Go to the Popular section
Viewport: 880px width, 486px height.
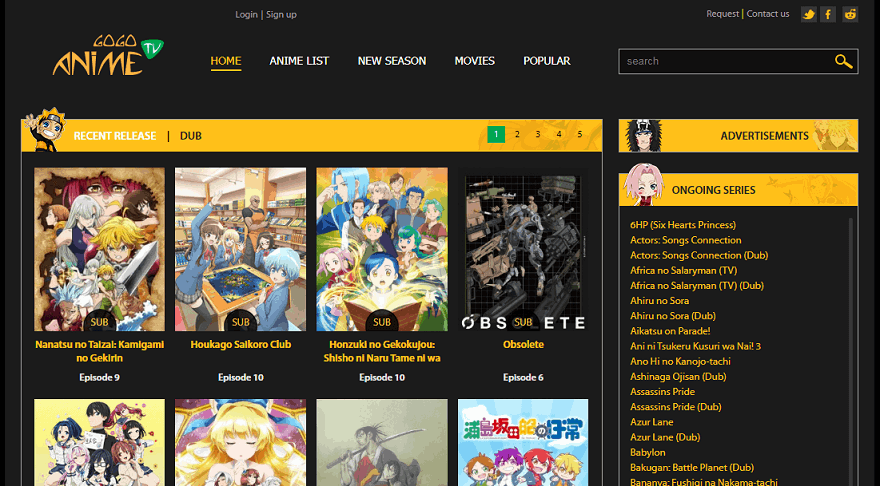547,61
